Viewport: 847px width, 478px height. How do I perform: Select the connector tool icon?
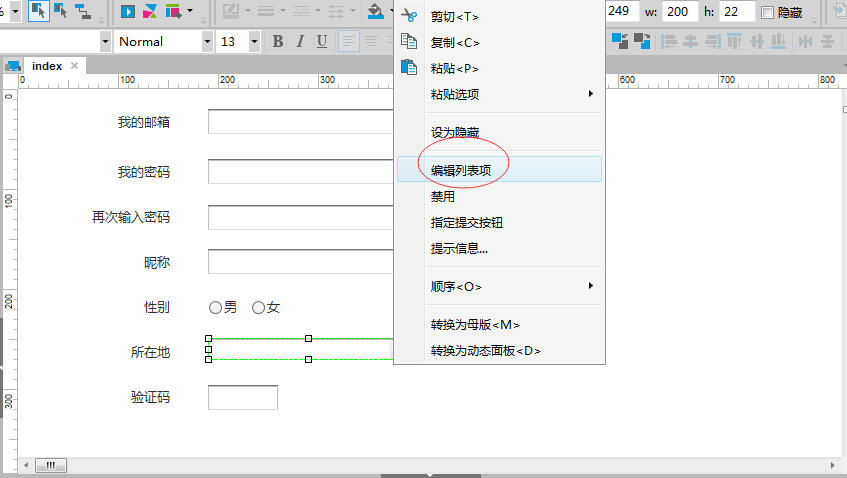point(83,11)
